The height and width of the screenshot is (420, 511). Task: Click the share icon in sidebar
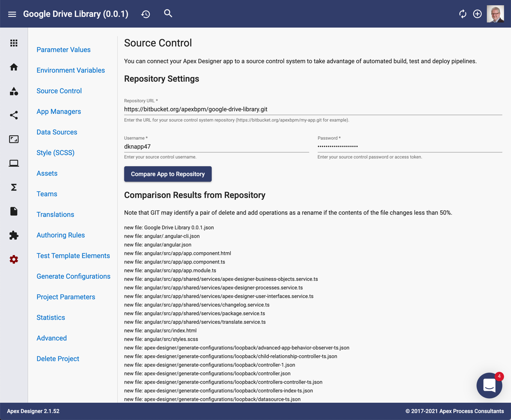point(14,115)
